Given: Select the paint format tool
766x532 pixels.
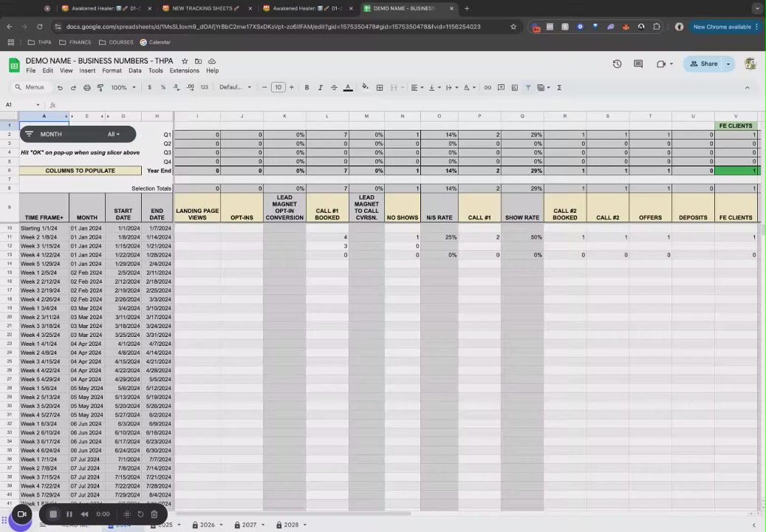Looking at the screenshot, I should pyautogui.click(x=100, y=87).
